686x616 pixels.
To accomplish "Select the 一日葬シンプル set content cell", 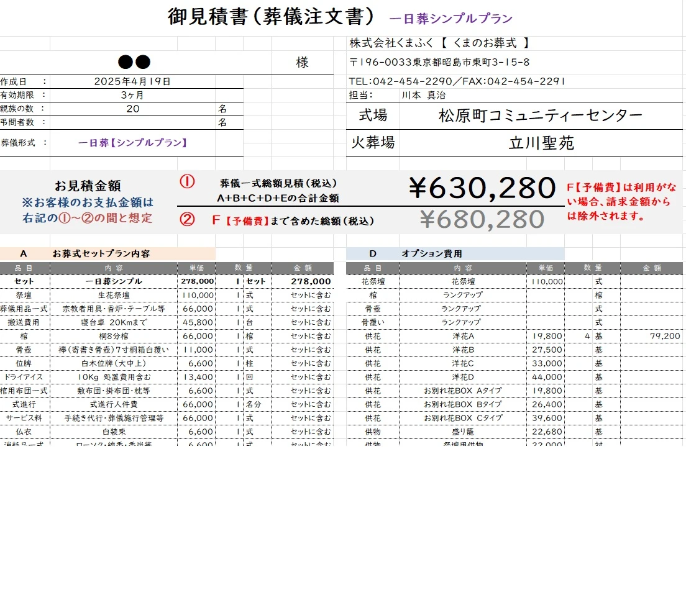I will coord(114,281).
